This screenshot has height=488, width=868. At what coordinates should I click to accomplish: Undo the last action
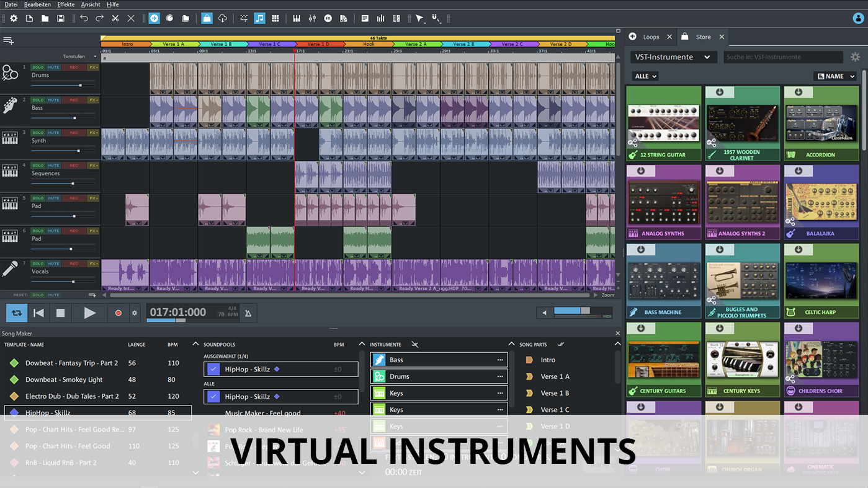[x=84, y=19]
